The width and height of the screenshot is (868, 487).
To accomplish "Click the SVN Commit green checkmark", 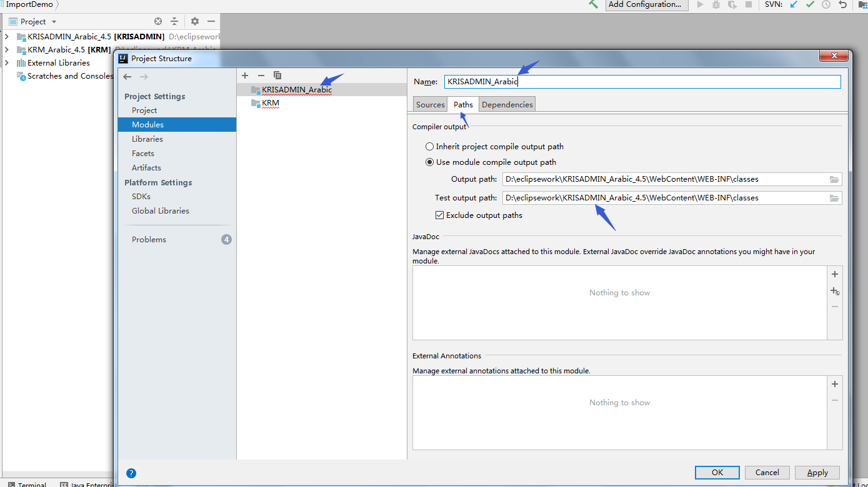I will pos(811,4).
